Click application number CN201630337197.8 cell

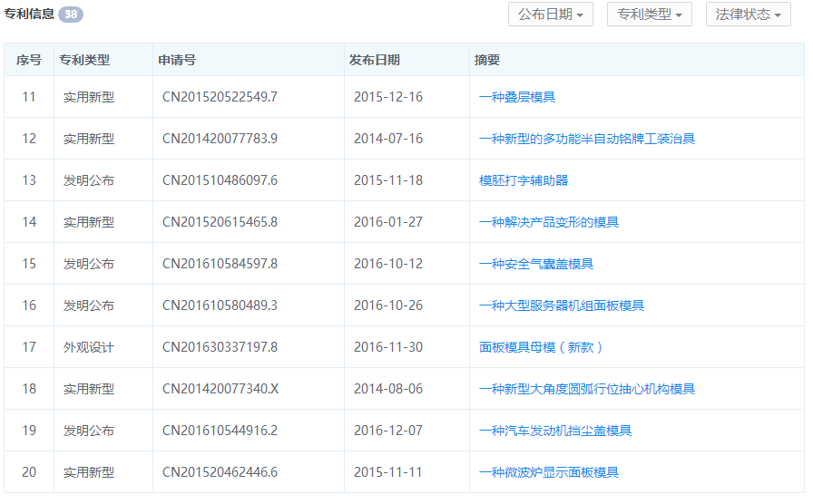220,347
